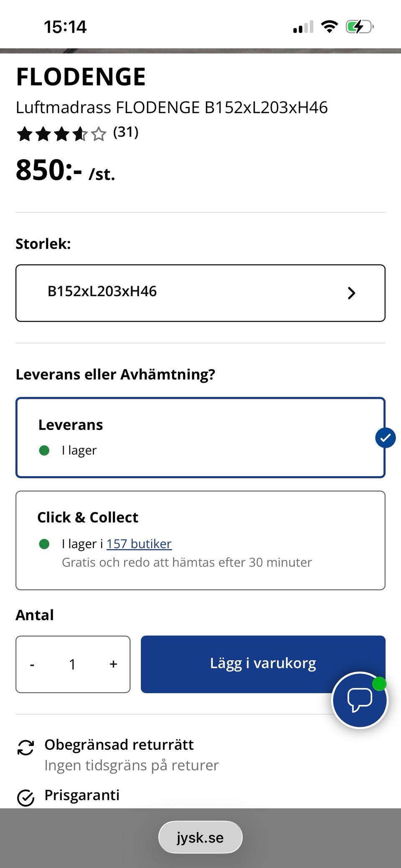The image size is (401, 868).
Task: Tap the chevron arrow in size box
Action: pyautogui.click(x=351, y=293)
